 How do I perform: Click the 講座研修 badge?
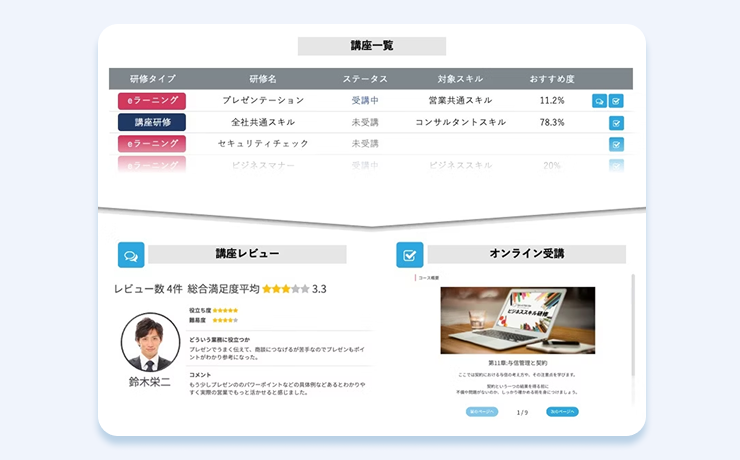[x=152, y=122]
